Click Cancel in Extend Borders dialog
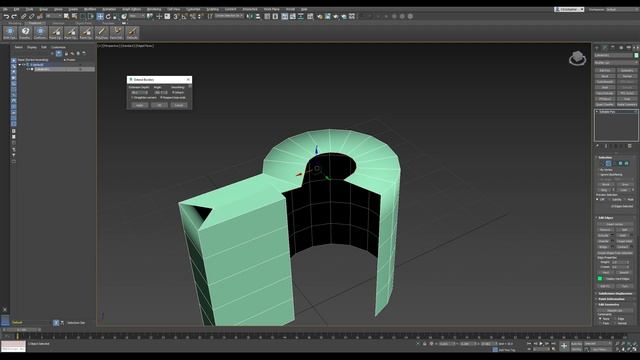Screen dimensions: 640x360 179,105
